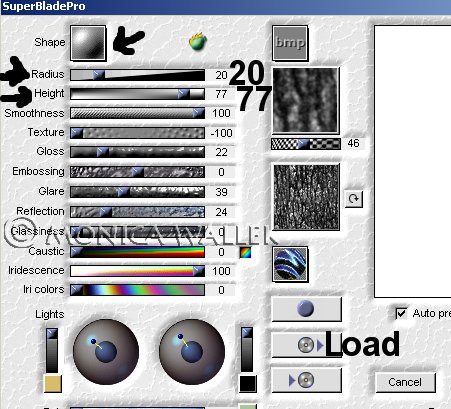Click the Iridescence value field
Screen dimensions: 451x409
(x=221, y=271)
